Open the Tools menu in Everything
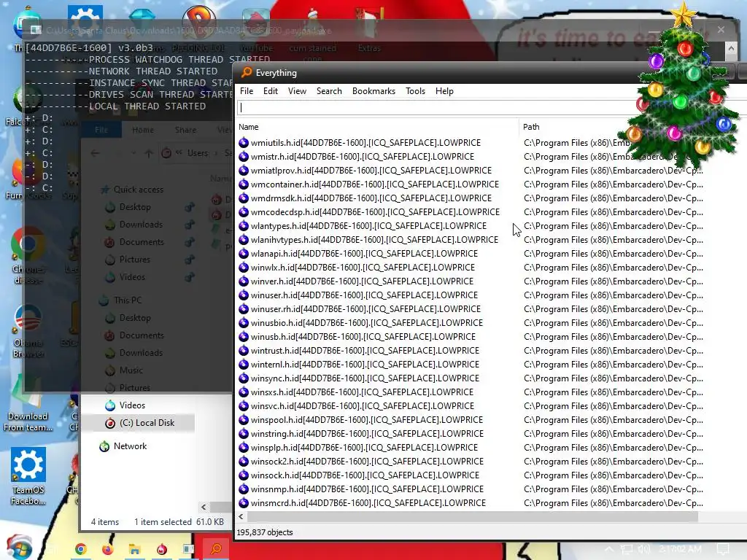The image size is (747, 560). tap(415, 91)
